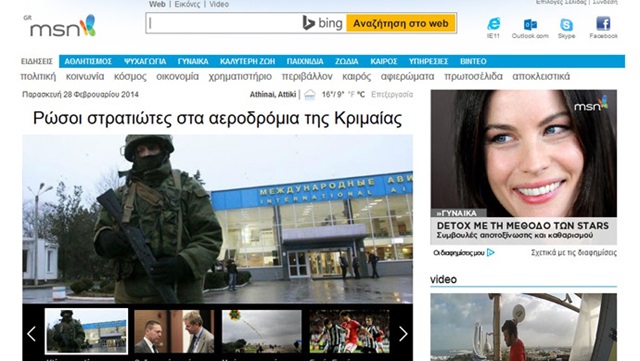Open the οικονομία subcategory link
Viewport: 640px width, 361px height.
pyautogui.click(x=178, y=76)
